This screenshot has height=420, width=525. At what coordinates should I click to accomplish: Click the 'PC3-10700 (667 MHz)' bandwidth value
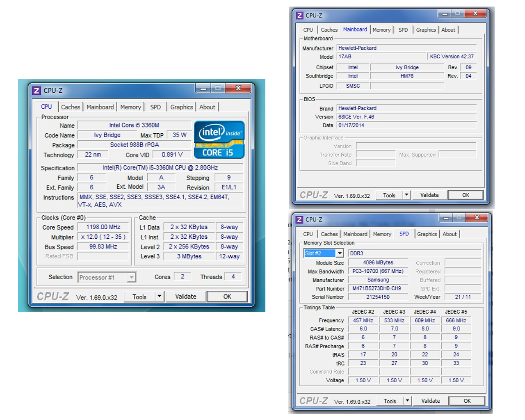click(x=378, y=271)
